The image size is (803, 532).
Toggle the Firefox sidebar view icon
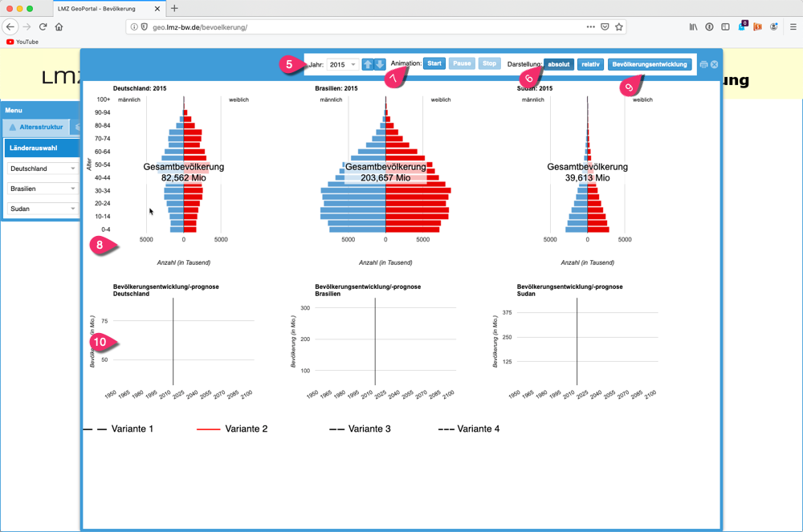tap(725, 26)
